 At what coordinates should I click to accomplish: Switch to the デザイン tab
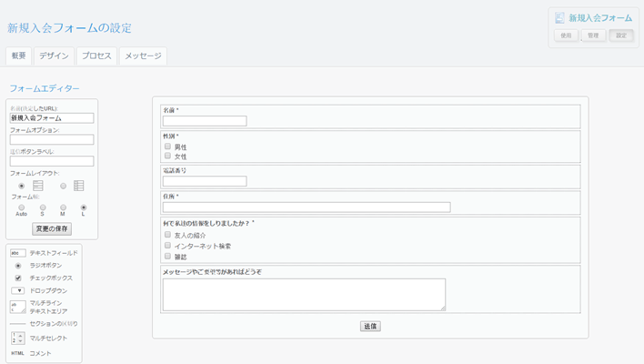click(x=54, y=56)
